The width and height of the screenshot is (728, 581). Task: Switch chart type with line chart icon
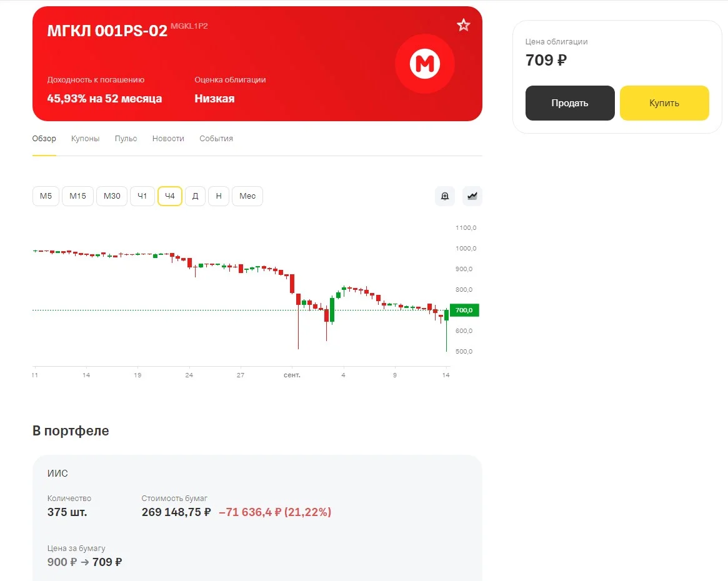click(472, 196)
